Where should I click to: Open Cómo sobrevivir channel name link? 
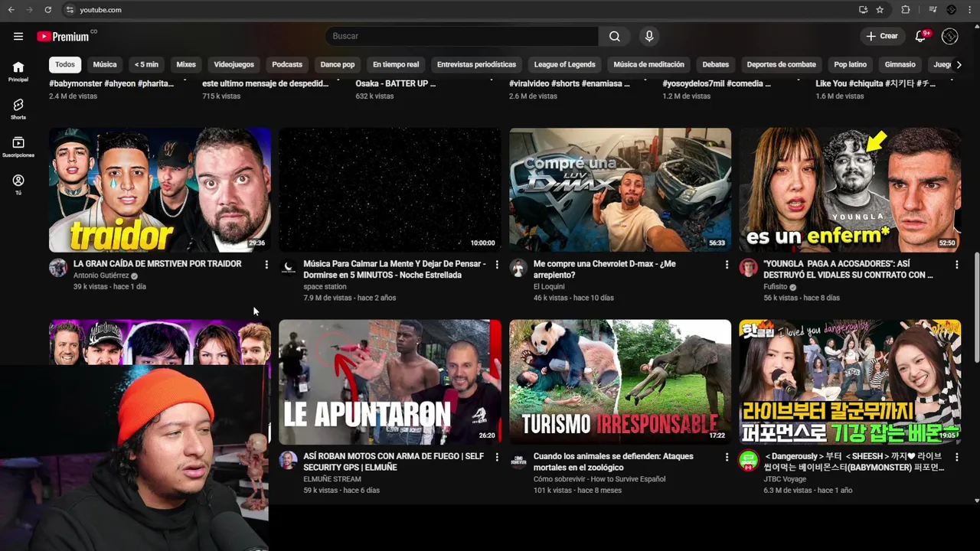pos(599,479)
